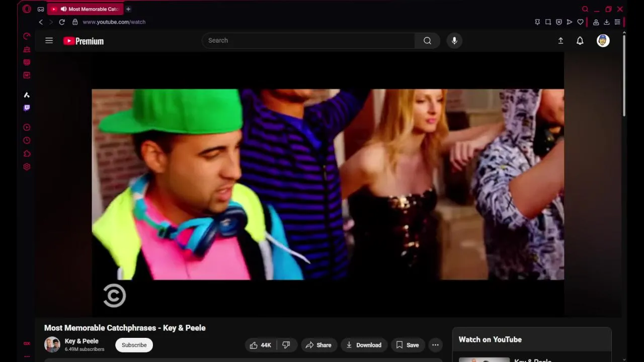Image resolution: width=644 pixels, height=362 pixels.
Task: Open the Opera account profile icon
Action: (596, 22)
